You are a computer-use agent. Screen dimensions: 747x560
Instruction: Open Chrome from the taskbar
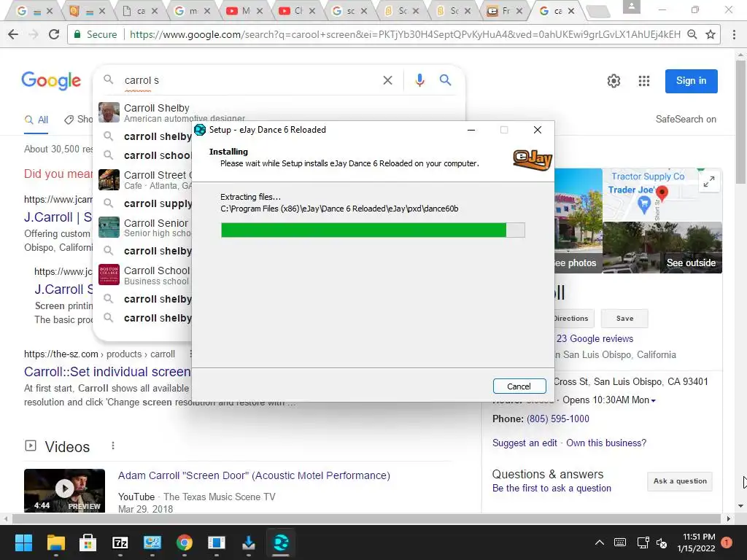tap(185, 542)
